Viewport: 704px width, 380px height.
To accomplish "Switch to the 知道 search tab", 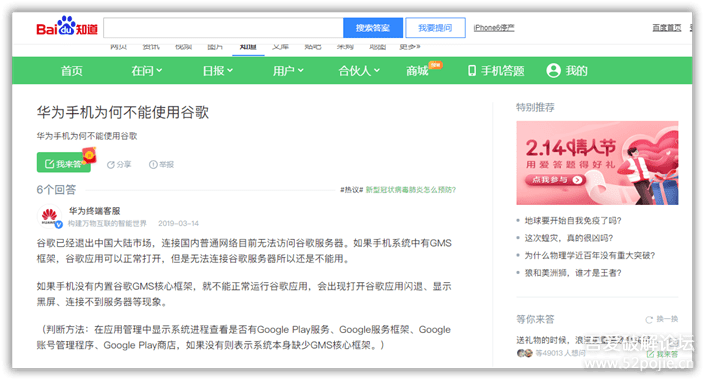I will click(x=248, y=47).
